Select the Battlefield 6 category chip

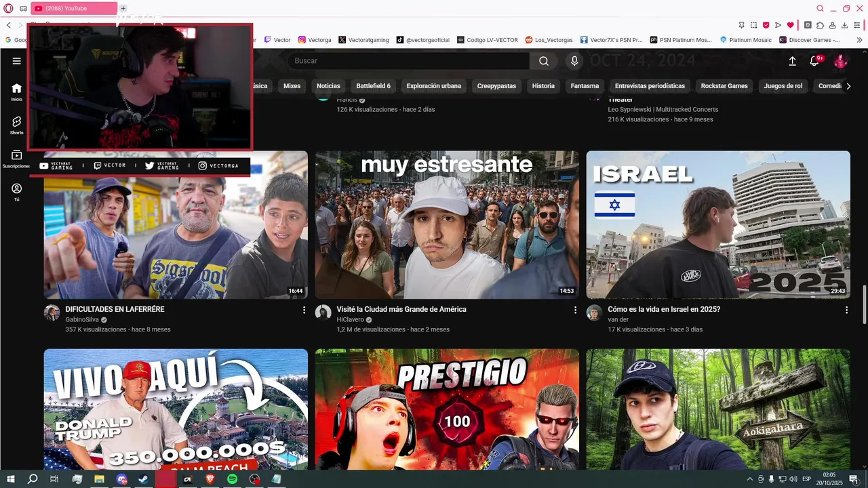point(373,86)
